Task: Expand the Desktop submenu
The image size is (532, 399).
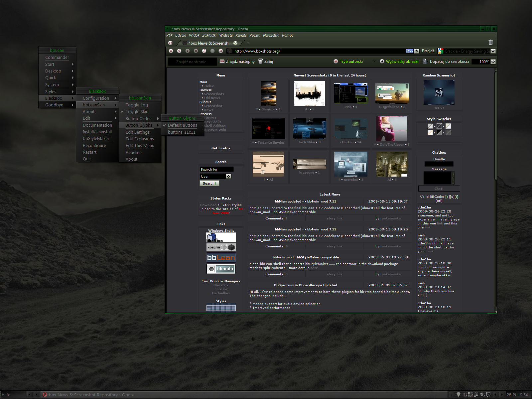Action: tap(57, 71)
